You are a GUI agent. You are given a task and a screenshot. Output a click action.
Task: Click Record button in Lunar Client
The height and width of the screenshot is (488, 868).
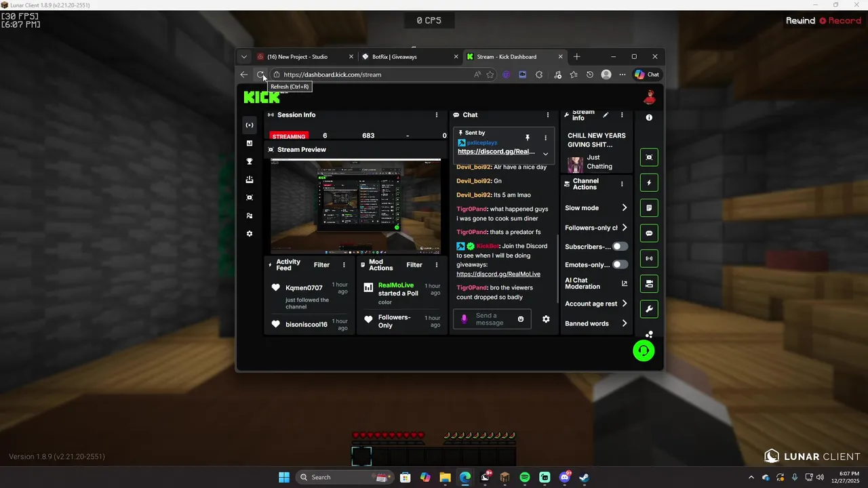[840, 21]
